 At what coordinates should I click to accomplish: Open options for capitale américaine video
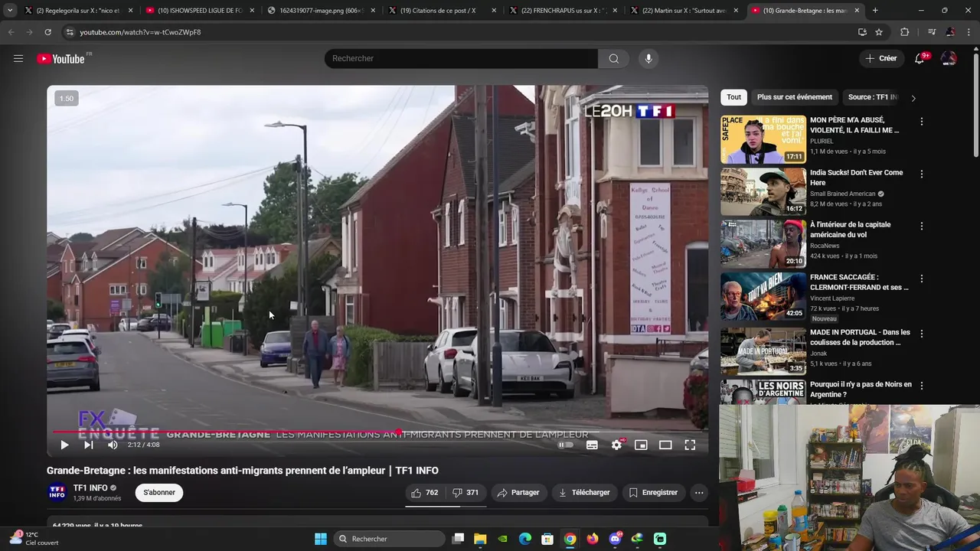click(922, 227)
